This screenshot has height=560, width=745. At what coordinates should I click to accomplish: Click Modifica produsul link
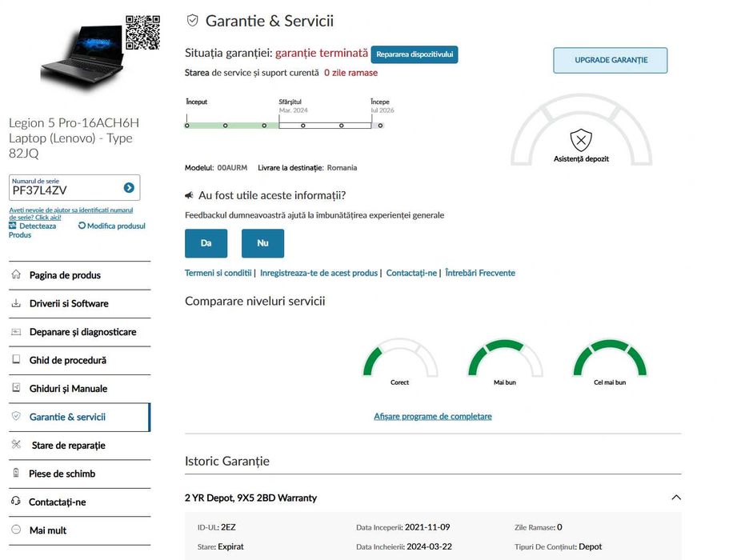click(116, 226)
